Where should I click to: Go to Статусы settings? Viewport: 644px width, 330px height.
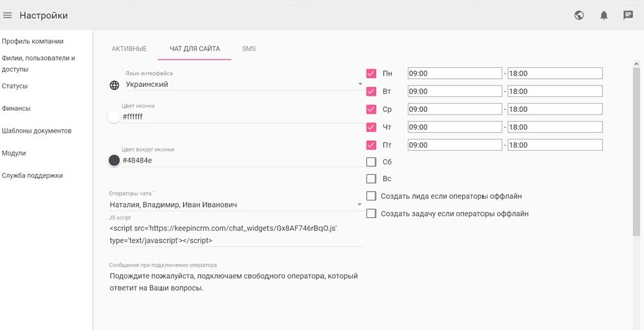pyautogui.click(x=15, y=86)
